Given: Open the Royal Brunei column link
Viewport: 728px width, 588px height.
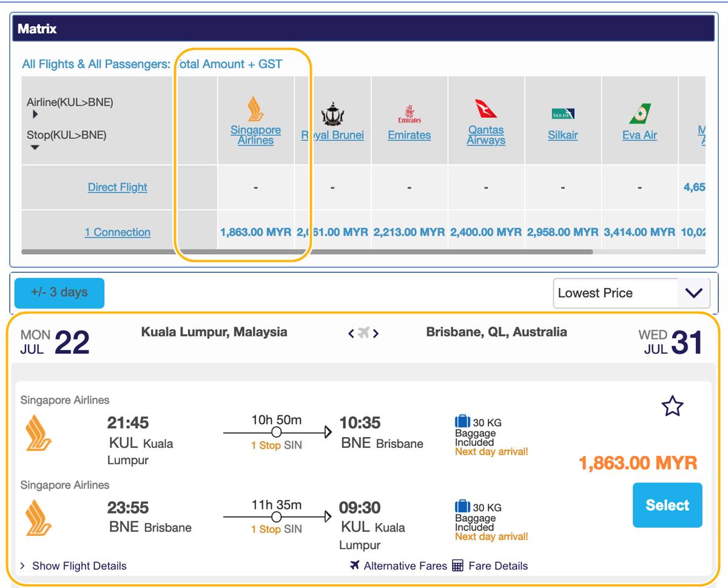Looking at the screenshot, I should point(332,135).
